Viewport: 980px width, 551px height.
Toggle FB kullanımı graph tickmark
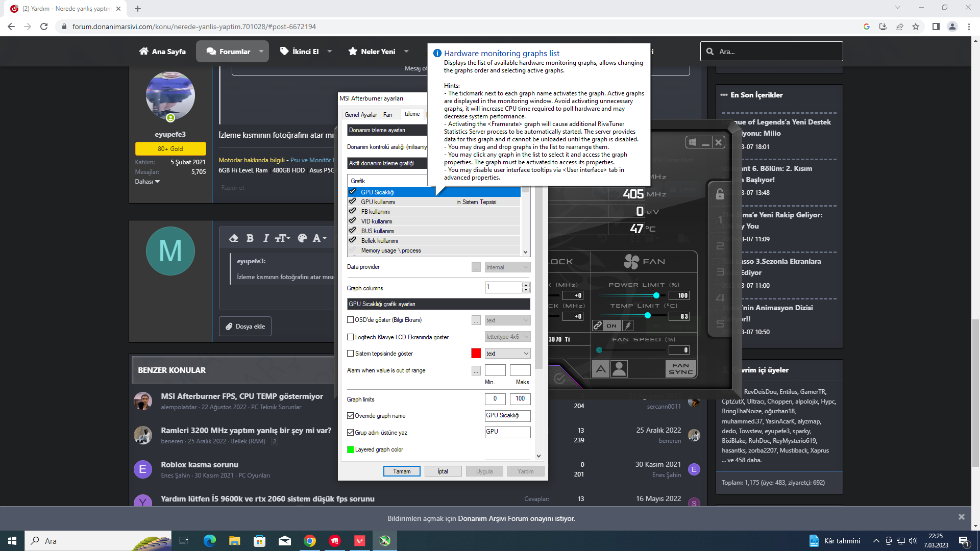point(352,211)
